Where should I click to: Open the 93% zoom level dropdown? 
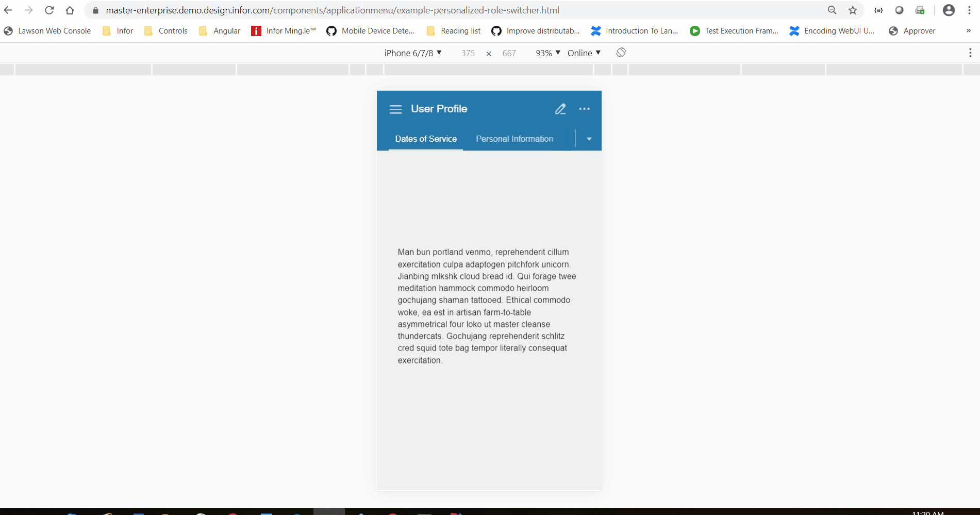(548, 53)
